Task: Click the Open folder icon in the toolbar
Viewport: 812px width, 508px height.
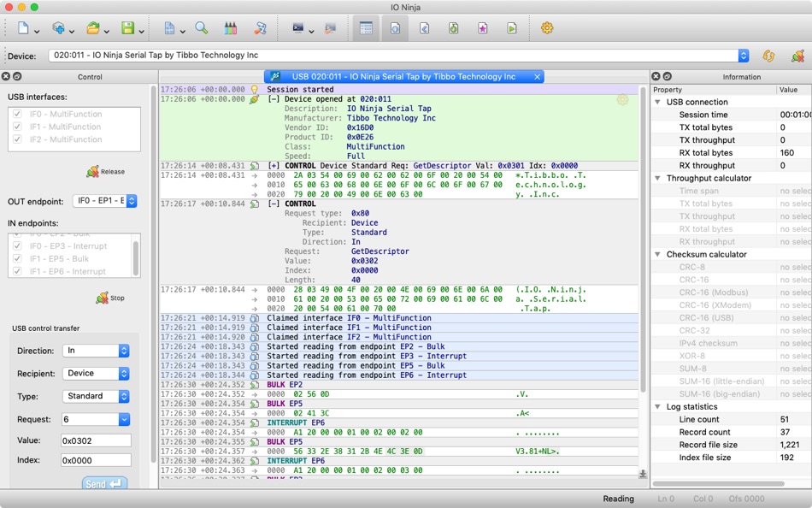Action: coord(92,28)
